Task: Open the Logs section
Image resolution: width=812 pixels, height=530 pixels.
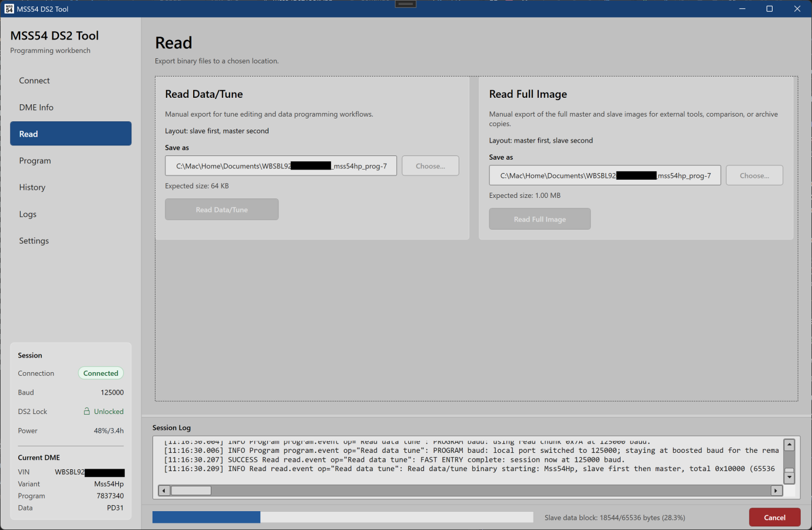Action: 71,214
